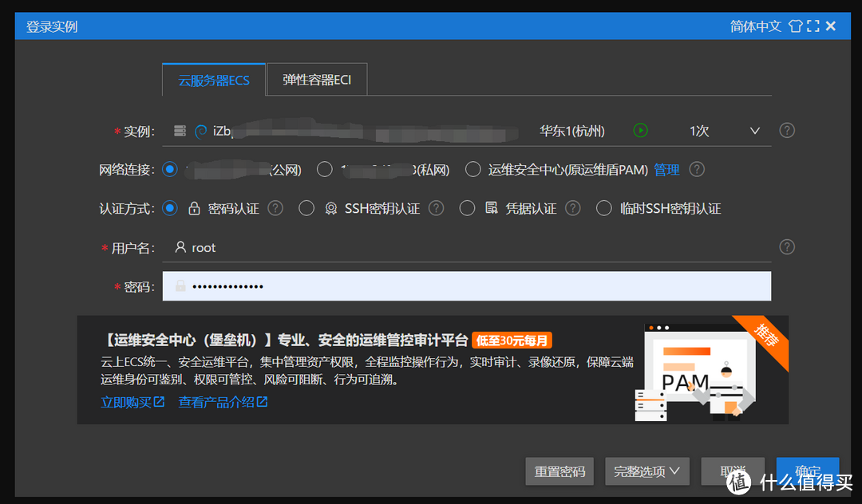Click the help icon beside 运维安全中心 option
862x504 pixels.
click(x=697, y=169)
